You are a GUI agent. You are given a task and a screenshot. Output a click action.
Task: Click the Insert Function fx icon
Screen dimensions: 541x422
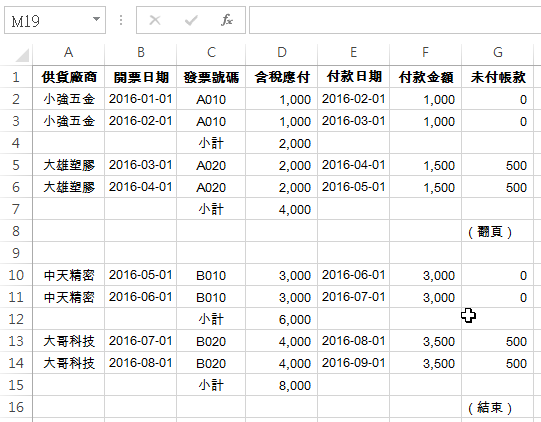227,20
